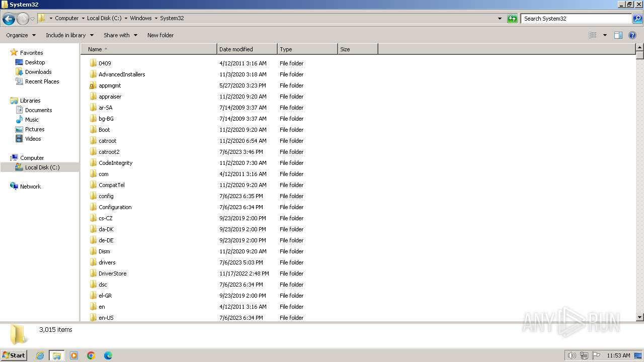Click the Local Disk (C:) breadcrumb

point(104,18)
